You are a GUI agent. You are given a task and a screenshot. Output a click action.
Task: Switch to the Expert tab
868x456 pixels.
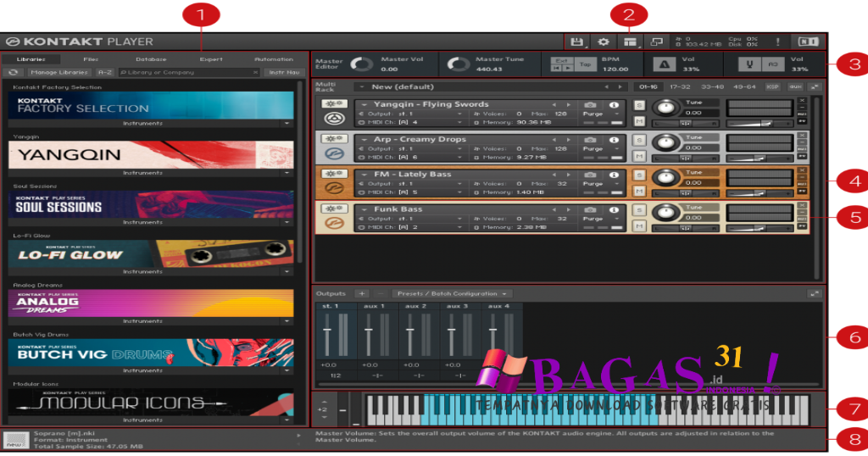tap(211, 59)
